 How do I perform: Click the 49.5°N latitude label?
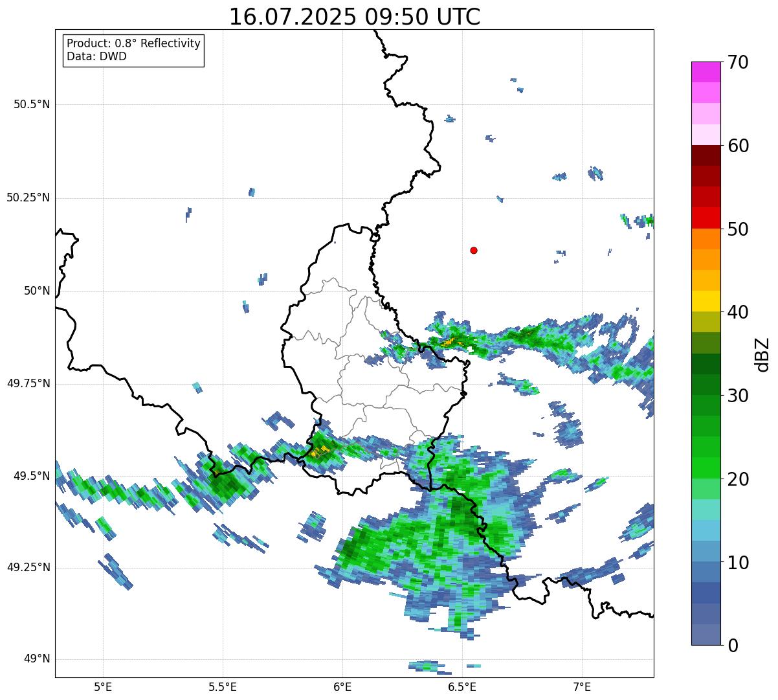click(32, 476)
